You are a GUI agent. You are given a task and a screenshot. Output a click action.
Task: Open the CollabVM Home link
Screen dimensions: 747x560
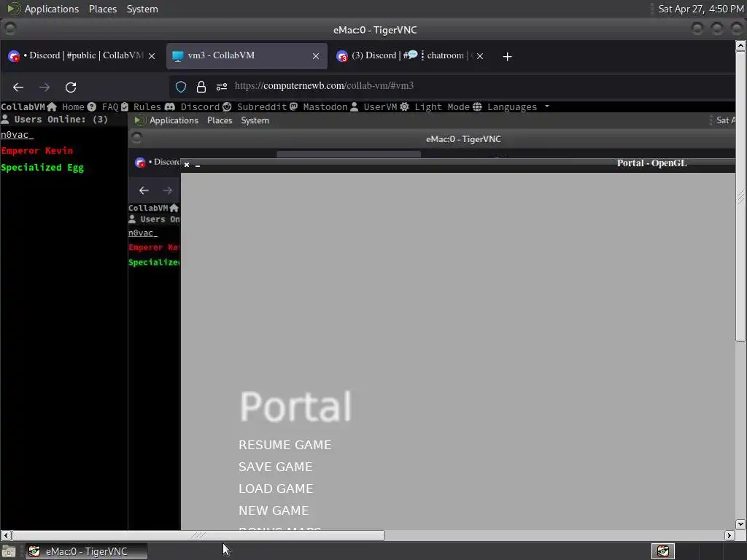[x=66, y=106]
